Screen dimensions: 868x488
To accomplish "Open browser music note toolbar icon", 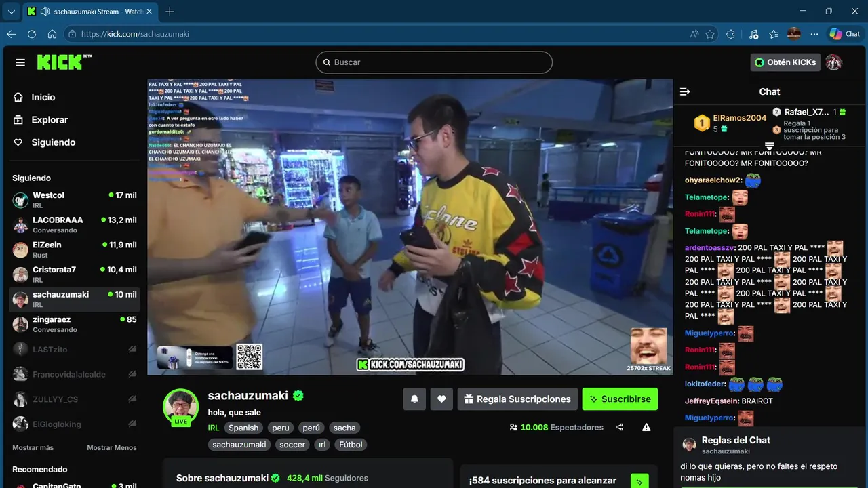I will click(754, 34).
